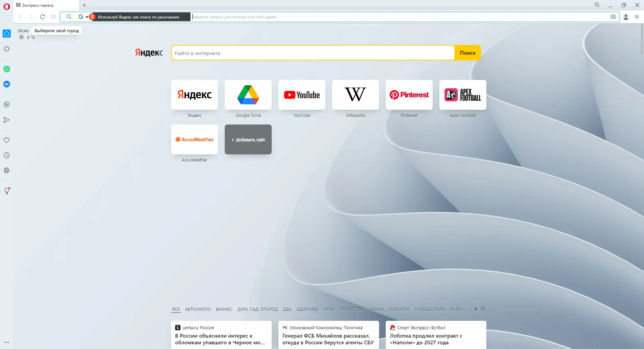Open the Lenta.ru Черное море news article
644x349 pixels.
click(221, 335)
